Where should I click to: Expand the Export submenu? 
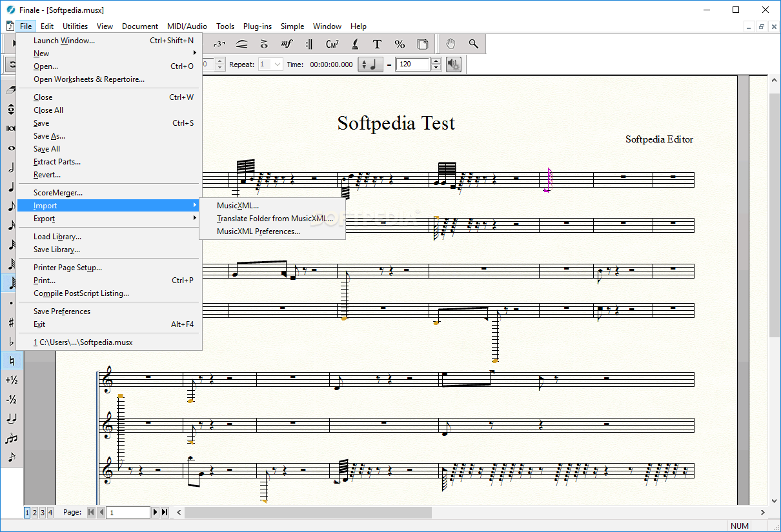[x=109, y=219]
